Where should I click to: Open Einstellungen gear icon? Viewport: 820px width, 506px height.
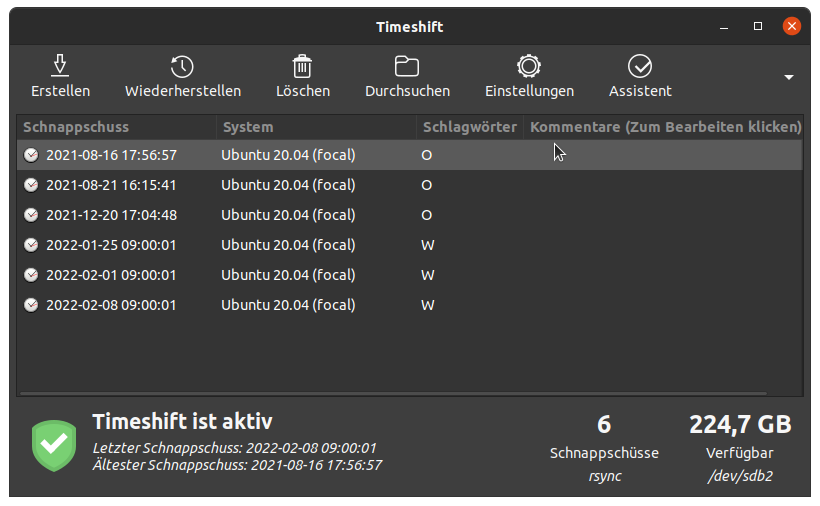(529, 66)
